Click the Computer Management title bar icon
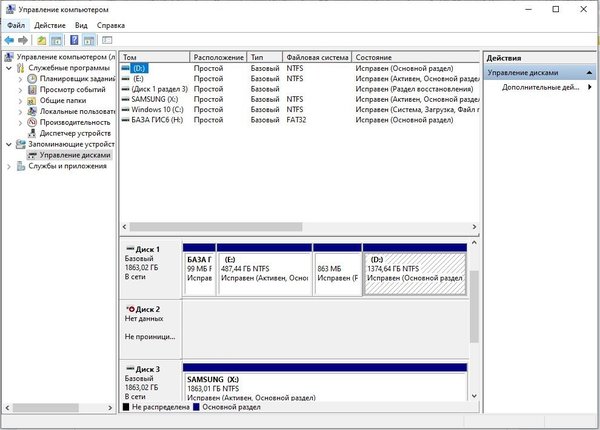The height and width of the screenshot is (430, 600). 11,9
